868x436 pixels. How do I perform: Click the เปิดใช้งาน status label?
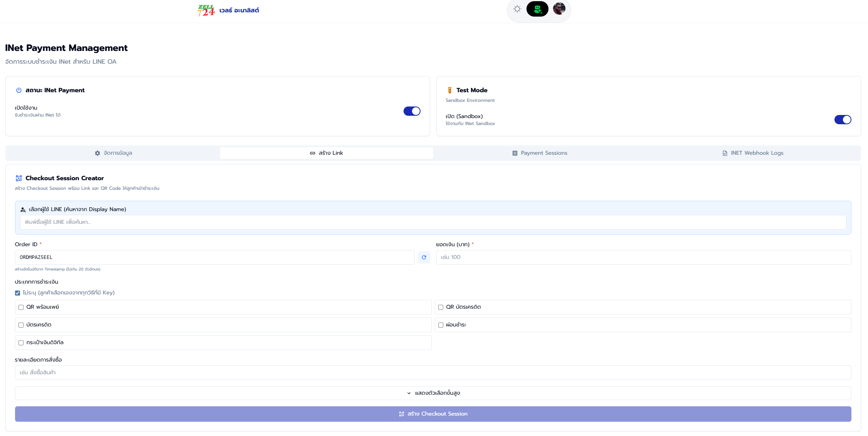pyautogui.click(x=26, y=108)
